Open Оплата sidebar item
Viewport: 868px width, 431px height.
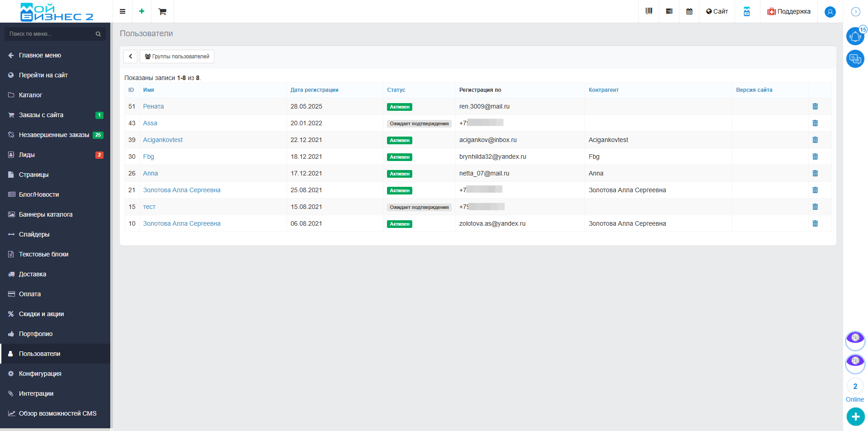point(55,294)
